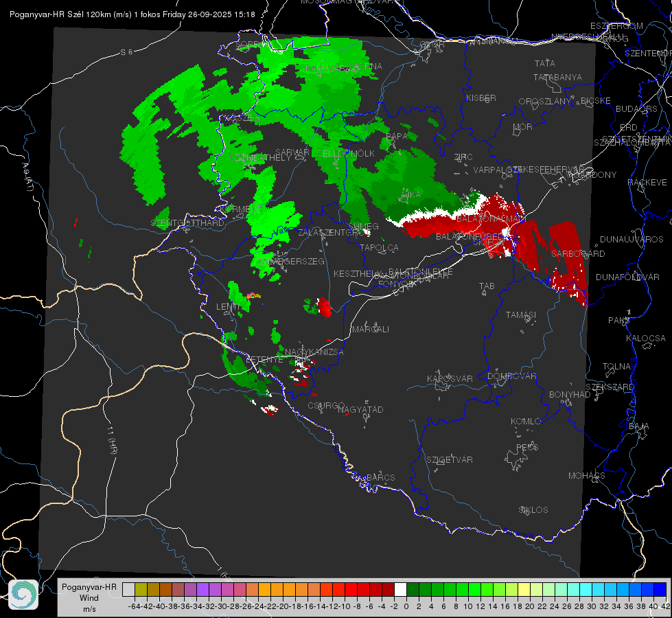Screen dimensions: 672x618
Task: Click the SARVAR town label
Action: (292, 152)
